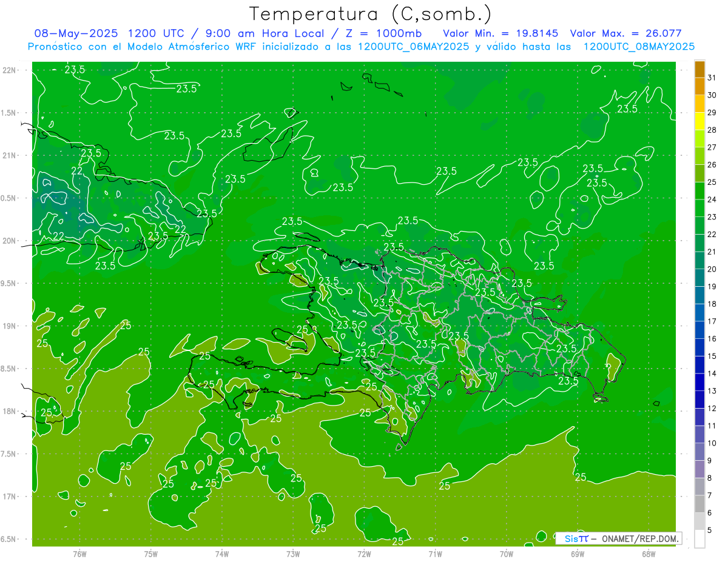This screenshot has height=562, width=728.
Task: Click the '75W' longitude label
Action: 151,553
